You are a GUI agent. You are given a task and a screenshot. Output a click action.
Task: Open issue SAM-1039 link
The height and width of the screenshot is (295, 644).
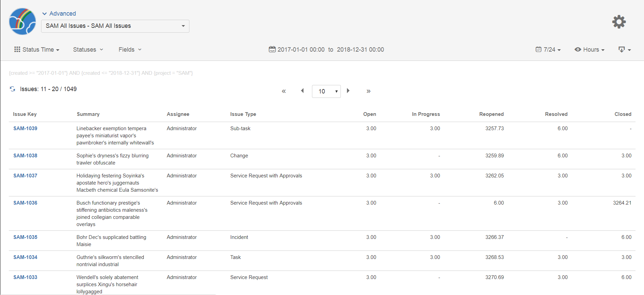(x=25, y=128)
